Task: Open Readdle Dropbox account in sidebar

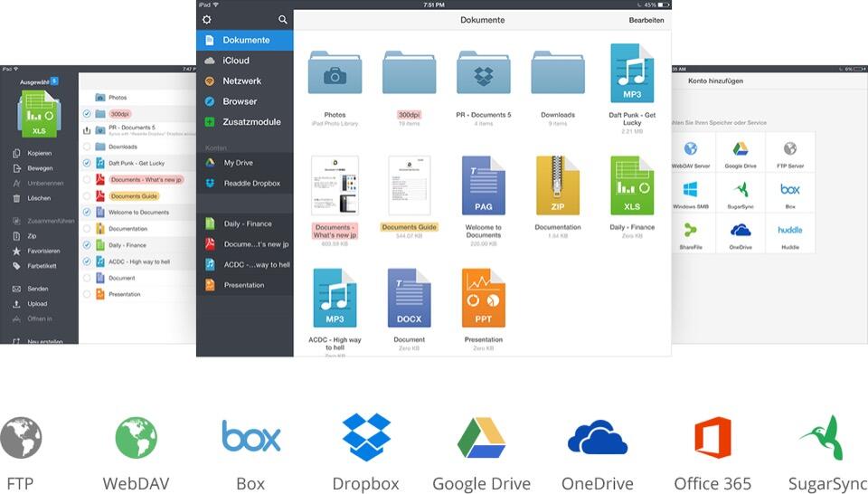Action: click(x=245, y=184)
